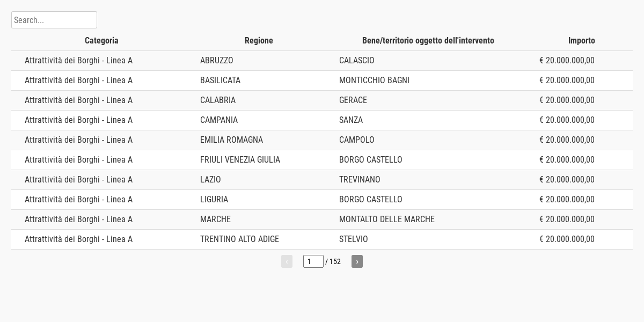Select the CAMPANIA region cell
Viewport: 644px width, 322px height.
219,120
